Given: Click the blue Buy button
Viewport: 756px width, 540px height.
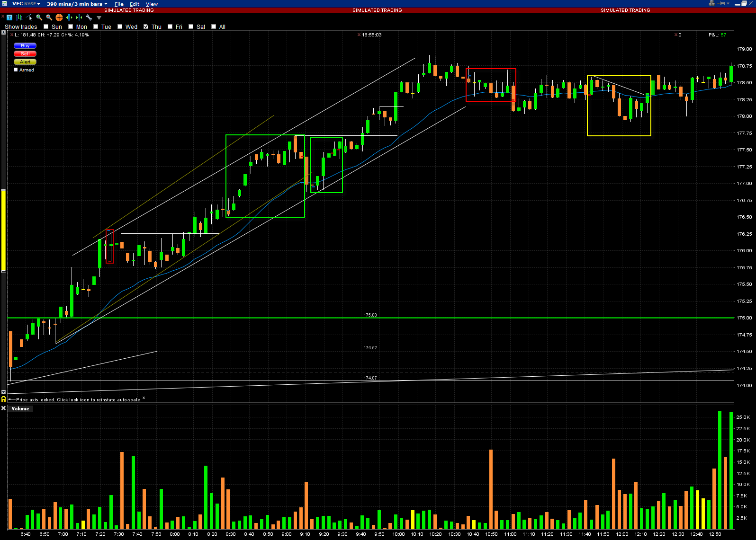Looking at the screenshot, I should [25, 46].
